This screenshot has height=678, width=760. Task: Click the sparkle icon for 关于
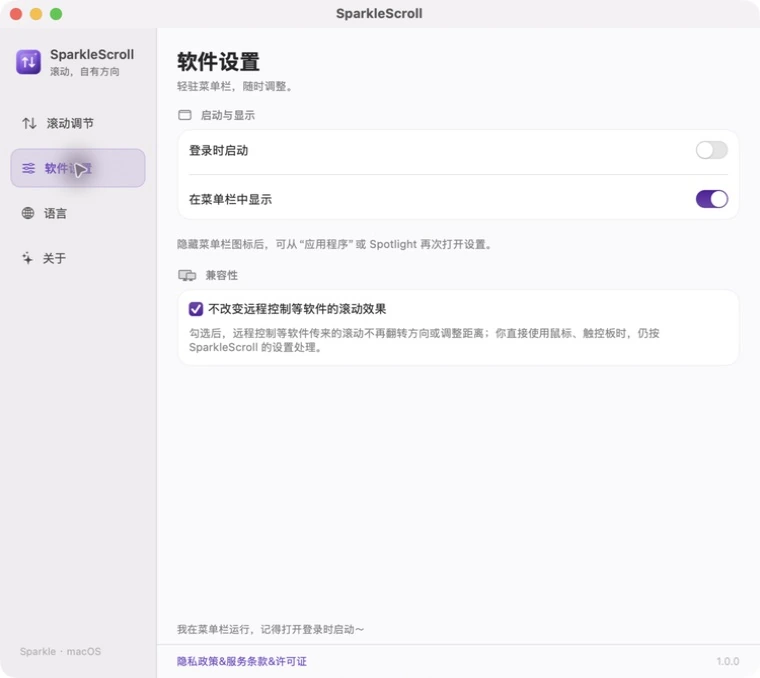(x=28, y=258)
